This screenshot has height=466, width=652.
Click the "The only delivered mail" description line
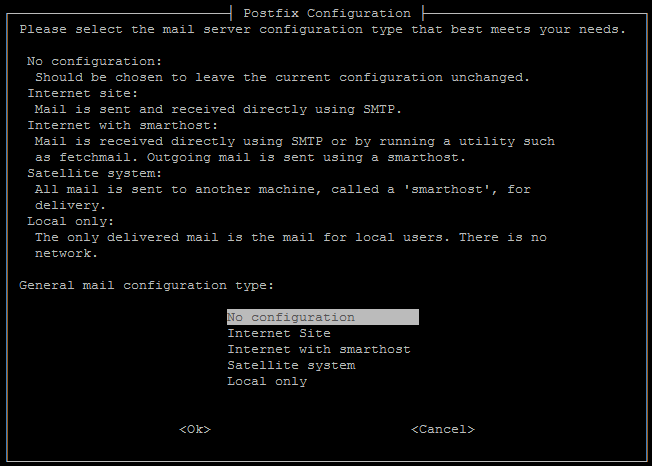[290, 237]
